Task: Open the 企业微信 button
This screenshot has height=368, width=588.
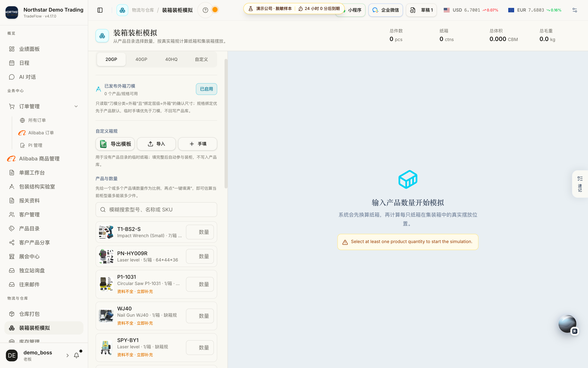Action: point(385,10)
